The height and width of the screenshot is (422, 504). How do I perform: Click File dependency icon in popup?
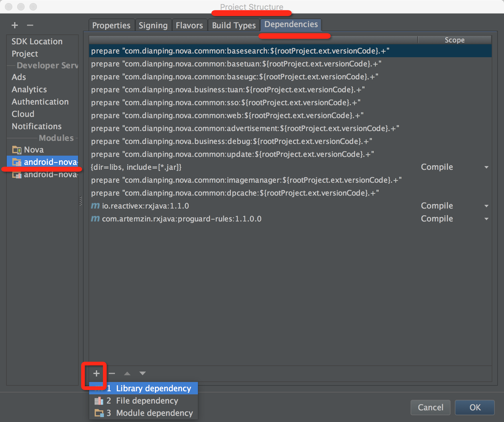point(99,401)
